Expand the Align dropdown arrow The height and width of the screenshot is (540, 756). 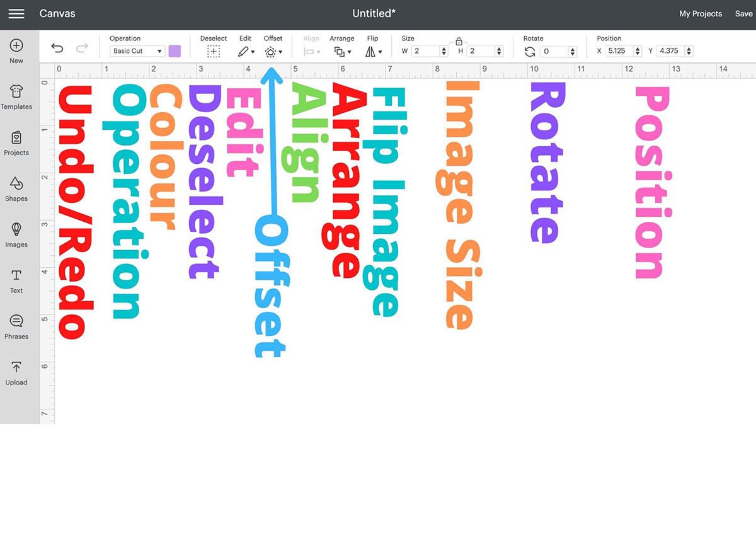(319, 52)
